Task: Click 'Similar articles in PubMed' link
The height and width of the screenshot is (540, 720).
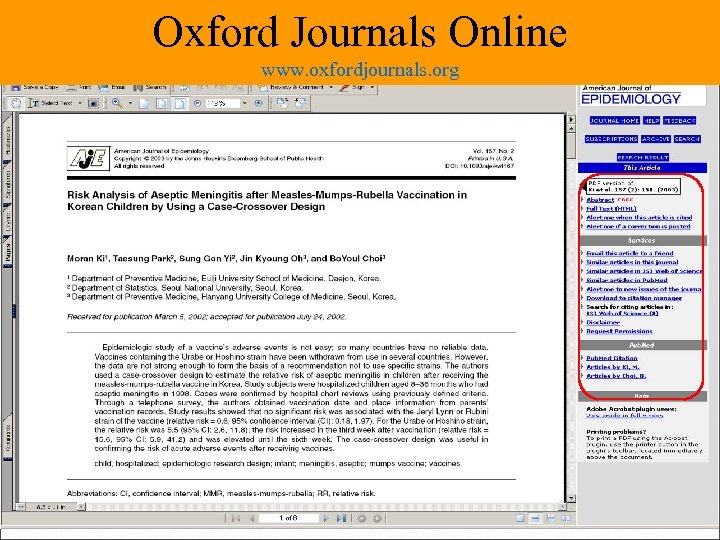Action: [x=627, y=280]
